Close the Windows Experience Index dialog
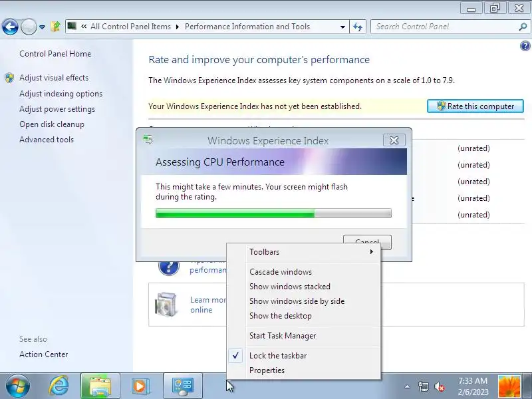The height and width of the screenshot is (399, 532). [x=394, y=140]
